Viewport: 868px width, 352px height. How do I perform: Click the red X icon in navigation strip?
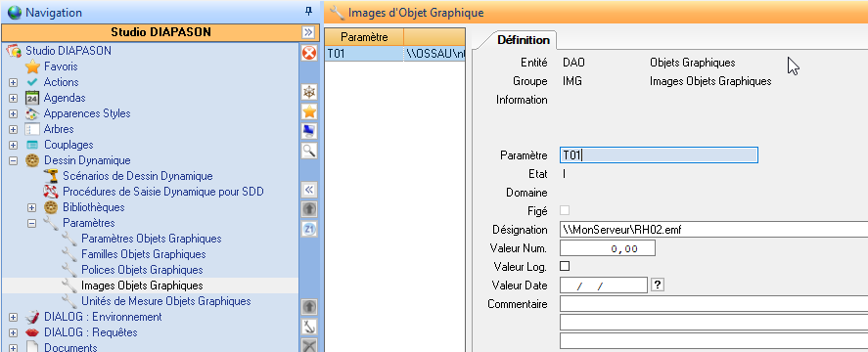309,53
